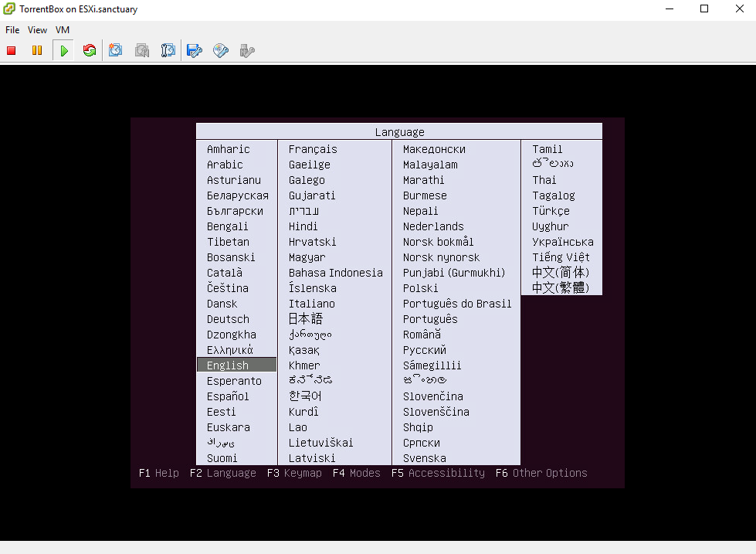
Task: Select English in the language list
Action: click(x=228, y=365)
